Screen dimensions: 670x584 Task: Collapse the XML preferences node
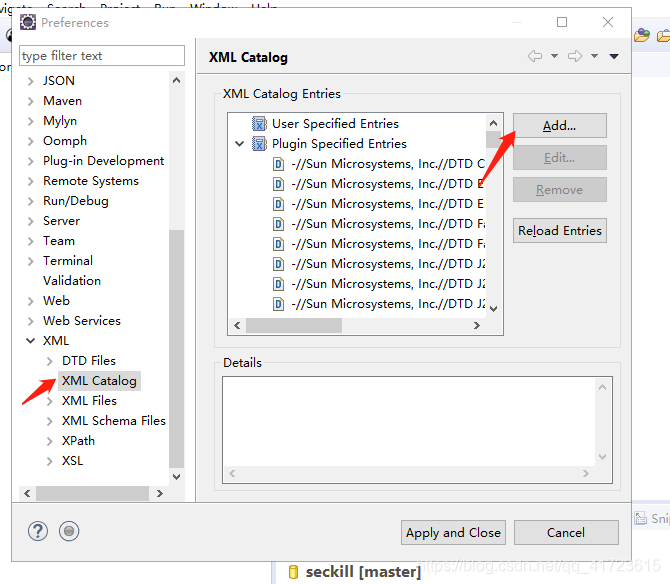click(x=30, y=341)
